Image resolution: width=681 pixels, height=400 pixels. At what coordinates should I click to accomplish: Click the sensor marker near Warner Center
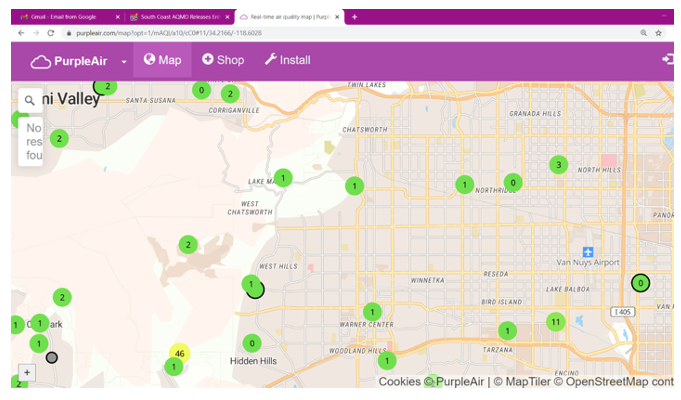(372, 312)
